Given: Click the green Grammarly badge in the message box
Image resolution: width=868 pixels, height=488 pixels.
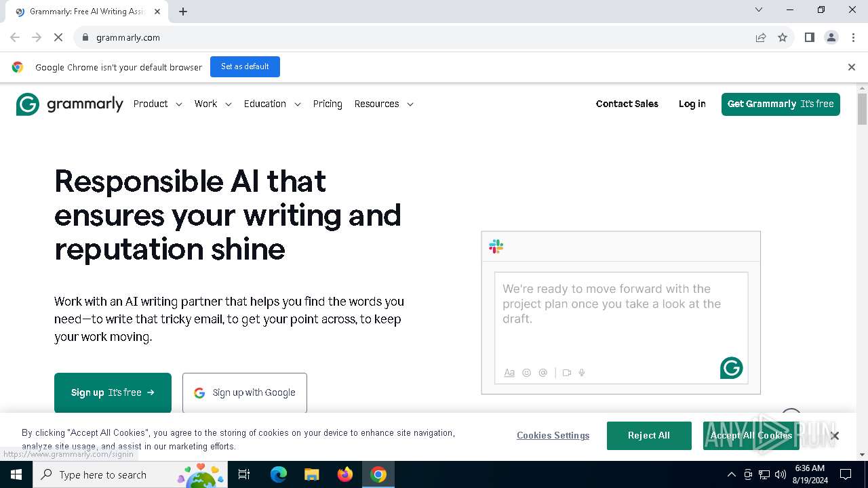Looking at the screenshot, I should coord(731,368).
